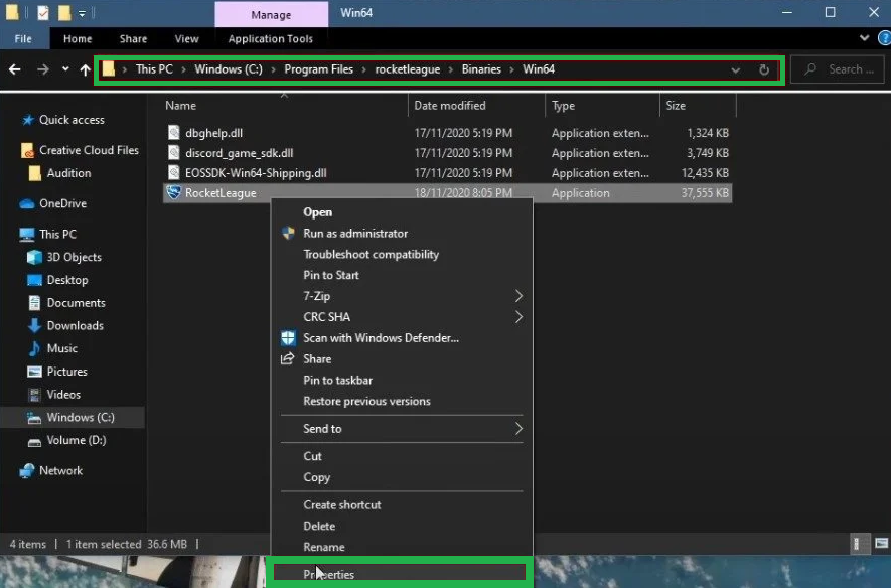Click the Back navigation arrow
Screen dimensions: 891x588
(x=15, y=70)
